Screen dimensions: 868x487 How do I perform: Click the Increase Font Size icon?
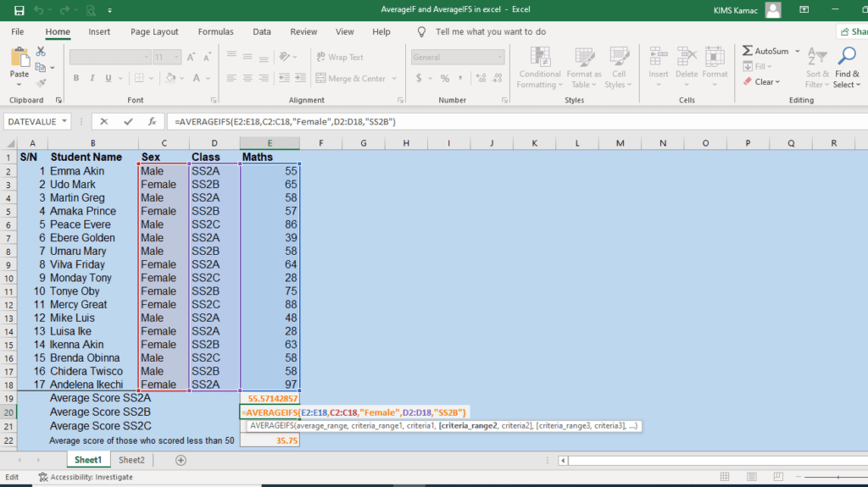(191, 57)
